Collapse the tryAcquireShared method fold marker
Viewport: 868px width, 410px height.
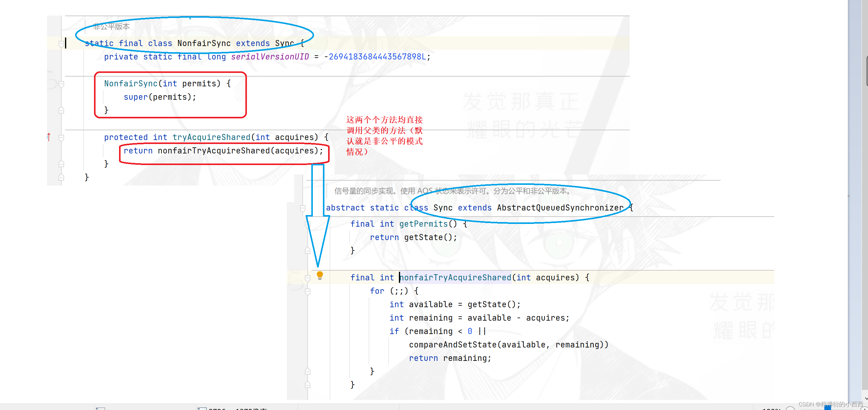tap(61, 138)
